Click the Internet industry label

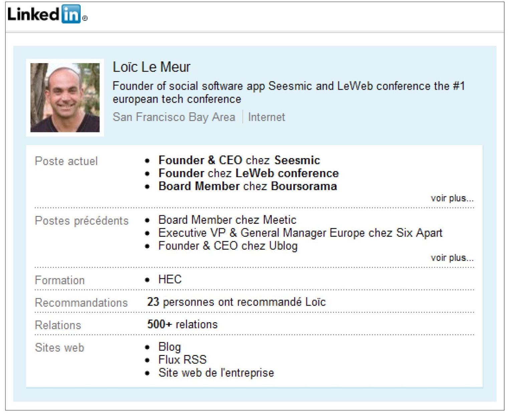(x=267, y=117)
